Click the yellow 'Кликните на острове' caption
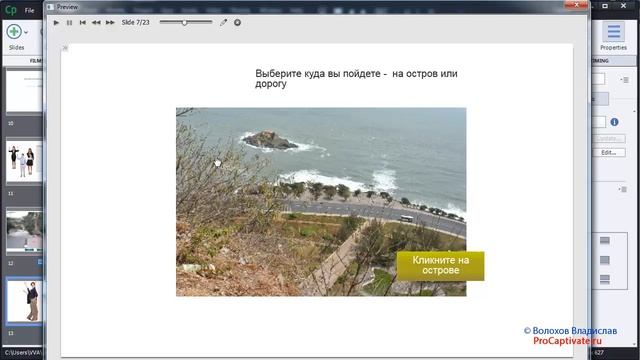The height and width of the screenshot is (360, 640). [440, 265]
